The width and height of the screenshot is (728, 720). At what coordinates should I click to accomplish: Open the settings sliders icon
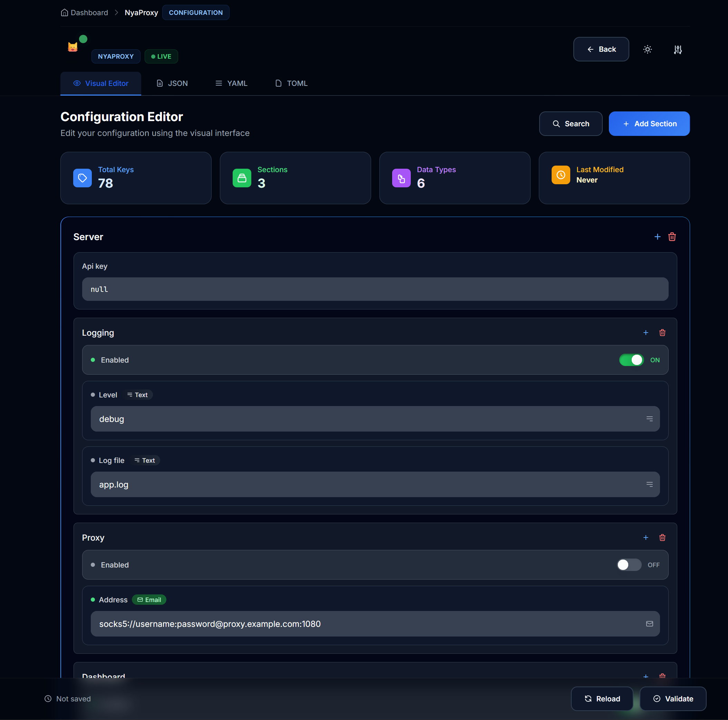[678, 49]
